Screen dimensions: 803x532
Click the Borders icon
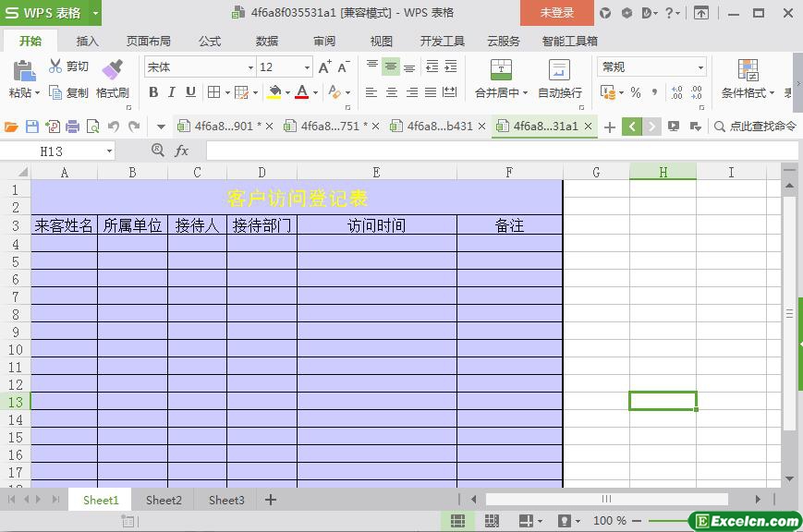[214, 92]
